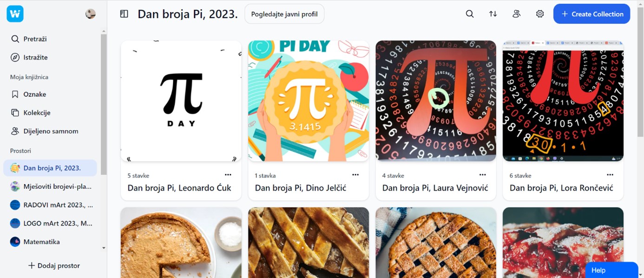Open Laura Vejnović collection thumbnail
The image size is (644, 278).
pos(436,101)
